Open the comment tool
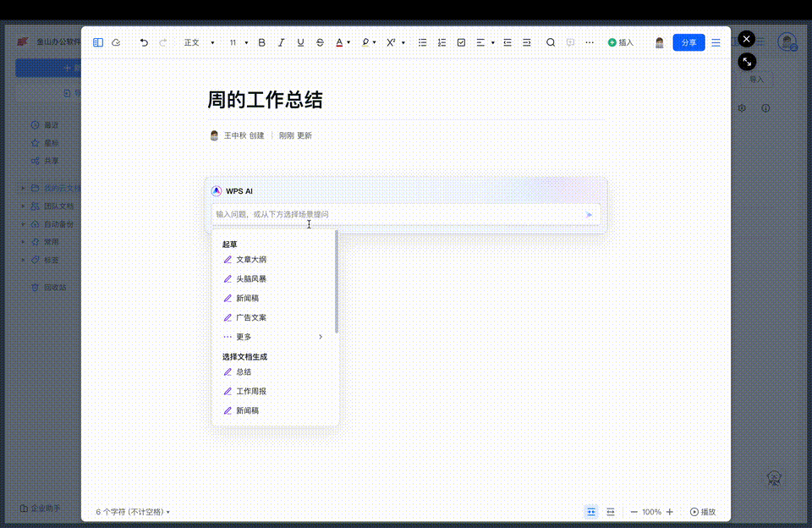Viewport: 812px width, 528px height. (571, 41)
